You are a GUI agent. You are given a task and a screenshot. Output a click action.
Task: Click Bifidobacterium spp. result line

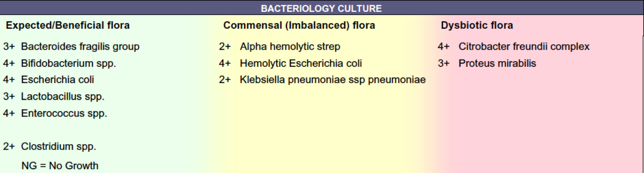click(59, 63)
